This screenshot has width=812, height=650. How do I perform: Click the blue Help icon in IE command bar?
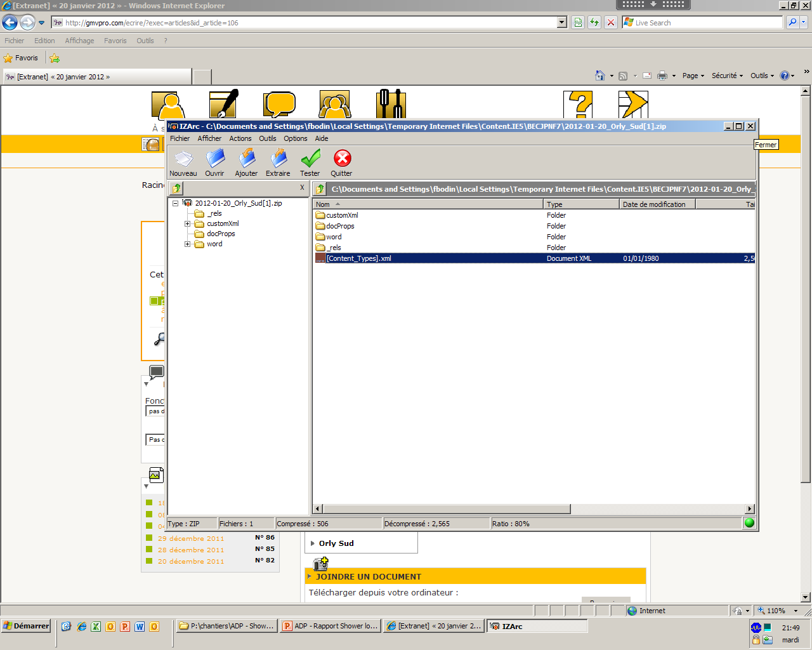[785, 76]
